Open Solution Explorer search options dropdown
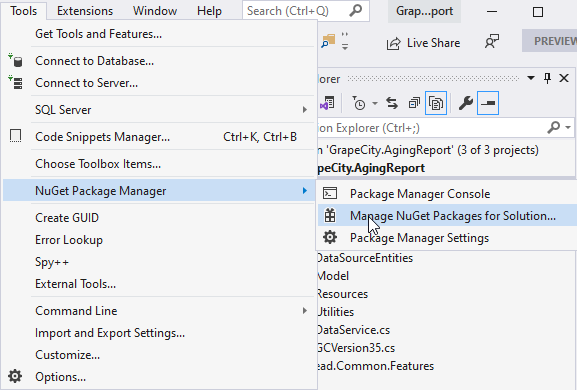Image resolution: width=577 pixels, height=390 pixels. tap(568, 128)
